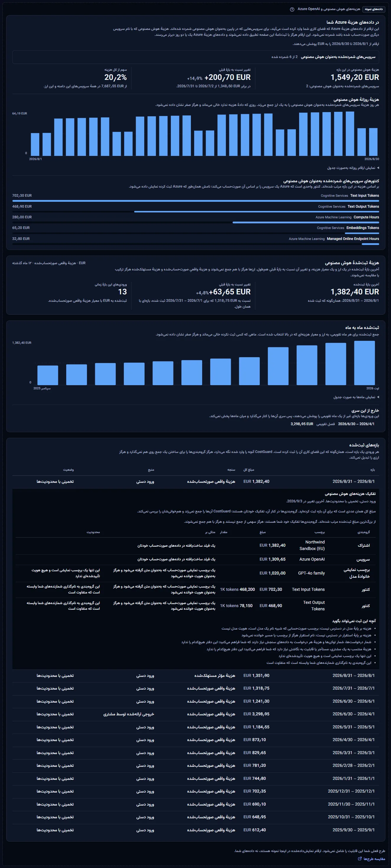Click the "20٫2%" share of total cost value
This screenshot has width=391, height=868.
coord(116,78)
